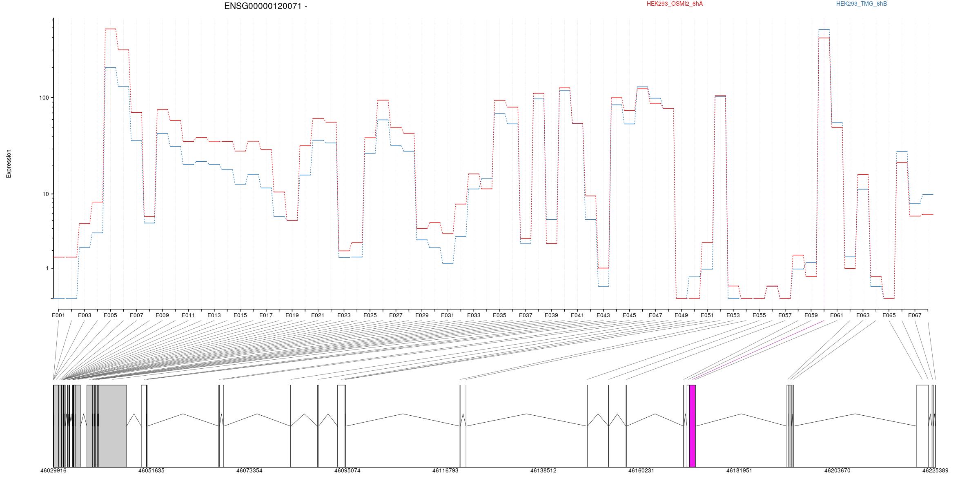
Task: Click genomic coordinate 46116793
Action: [x=445, y=470]
